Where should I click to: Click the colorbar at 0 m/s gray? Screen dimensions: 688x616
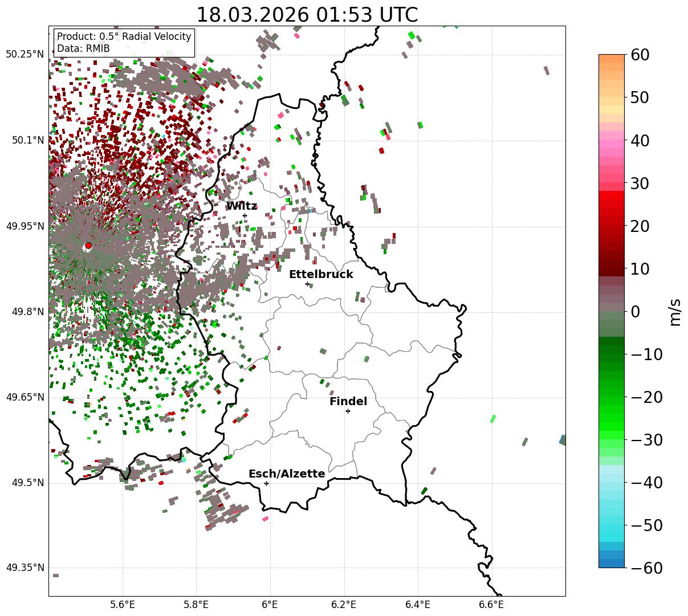[612, 311]
